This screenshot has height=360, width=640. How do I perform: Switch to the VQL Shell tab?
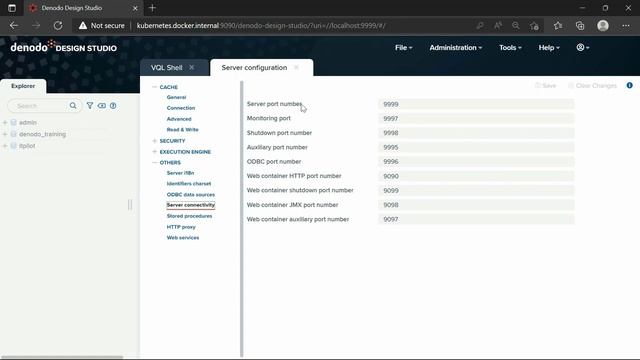[167, 67]
